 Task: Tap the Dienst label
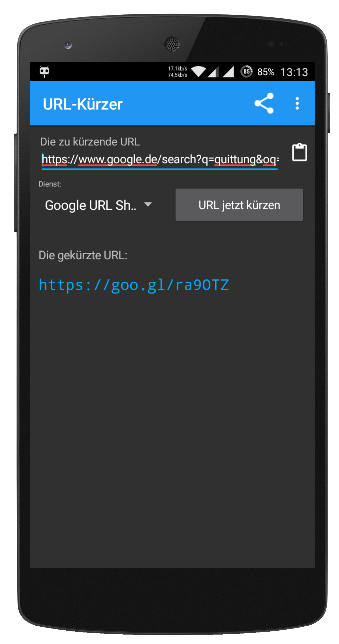click(50, 184)
